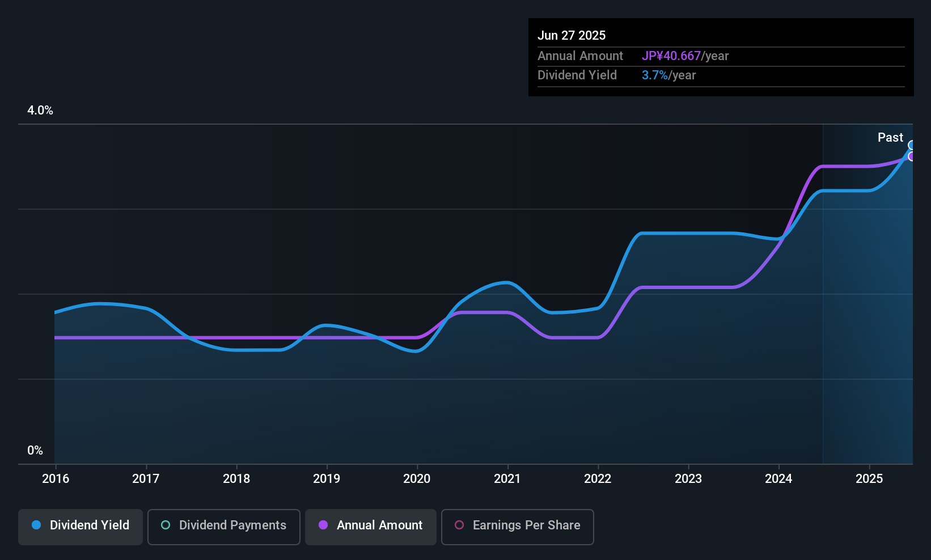Choose the 2022 year axis label
Screen dimensions: 931x560
tap(598, 479)
